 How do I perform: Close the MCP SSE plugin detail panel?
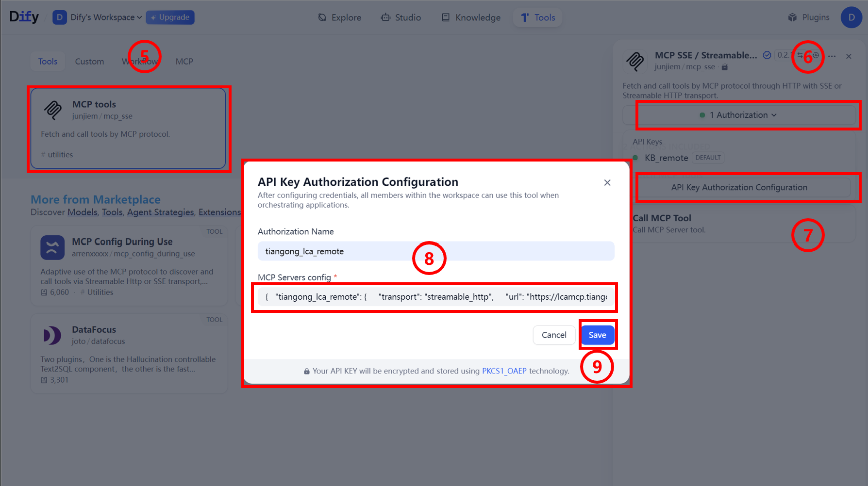(849, 56)
